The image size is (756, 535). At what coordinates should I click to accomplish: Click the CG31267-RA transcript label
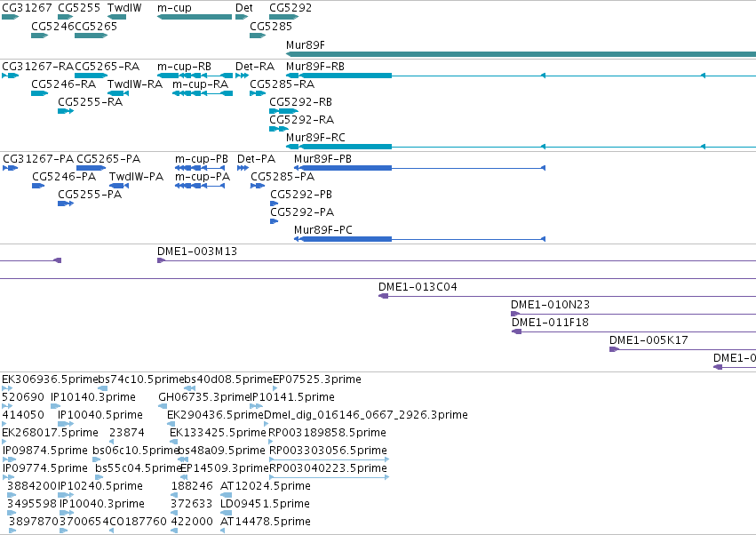[38, 66]
